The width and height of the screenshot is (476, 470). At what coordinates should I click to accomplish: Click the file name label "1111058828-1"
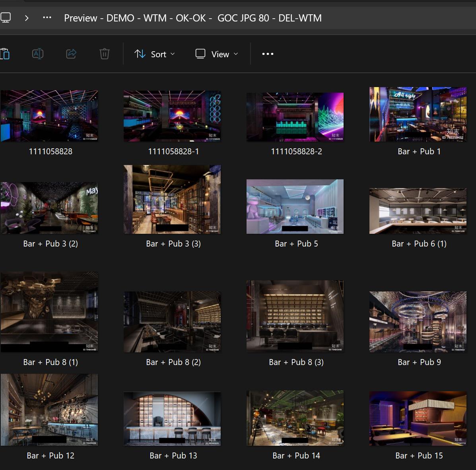pyautogui.click(x=174, y=151)
